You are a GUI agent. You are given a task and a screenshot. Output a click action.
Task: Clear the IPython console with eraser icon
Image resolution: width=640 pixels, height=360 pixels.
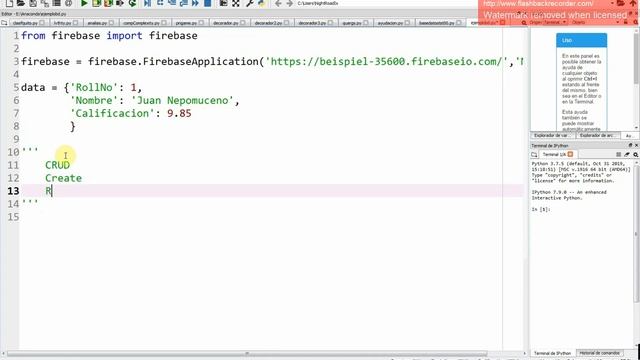coord(627,154)
